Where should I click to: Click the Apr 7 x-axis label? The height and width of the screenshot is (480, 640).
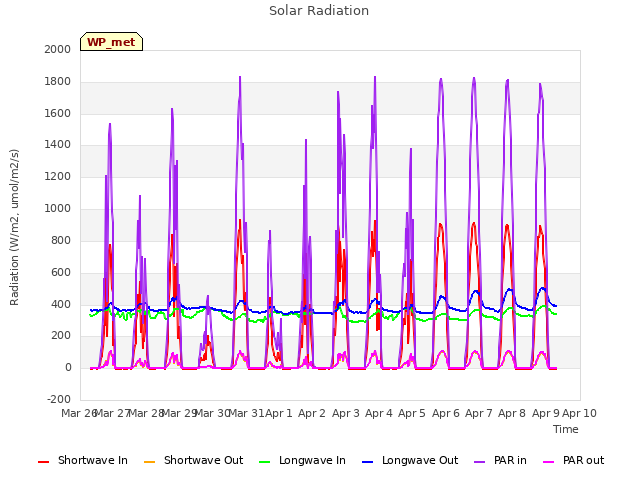[x=479, y=413]
